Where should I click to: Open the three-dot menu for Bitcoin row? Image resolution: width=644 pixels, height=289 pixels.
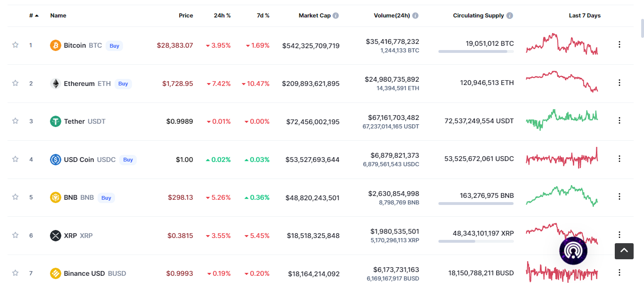click(x=619, y=44)
